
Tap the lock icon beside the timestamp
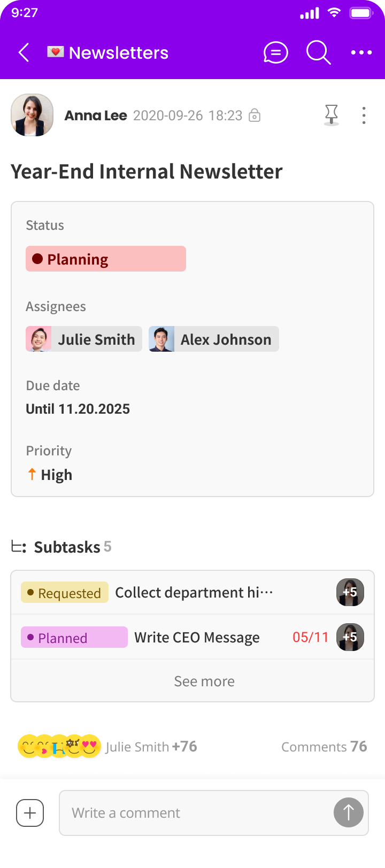tap(255, 115)
